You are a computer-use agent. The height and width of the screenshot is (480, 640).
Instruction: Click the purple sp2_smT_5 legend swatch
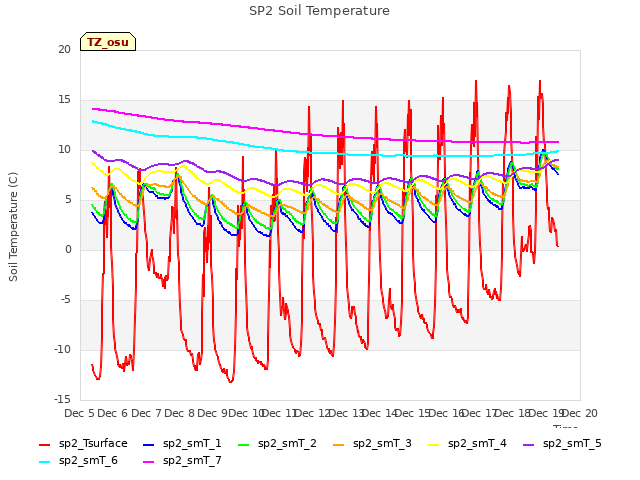pos(529,444)
